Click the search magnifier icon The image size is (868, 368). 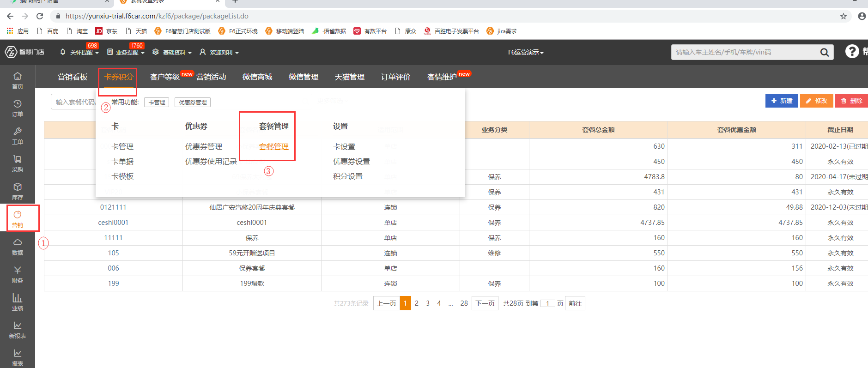point(825,52)
